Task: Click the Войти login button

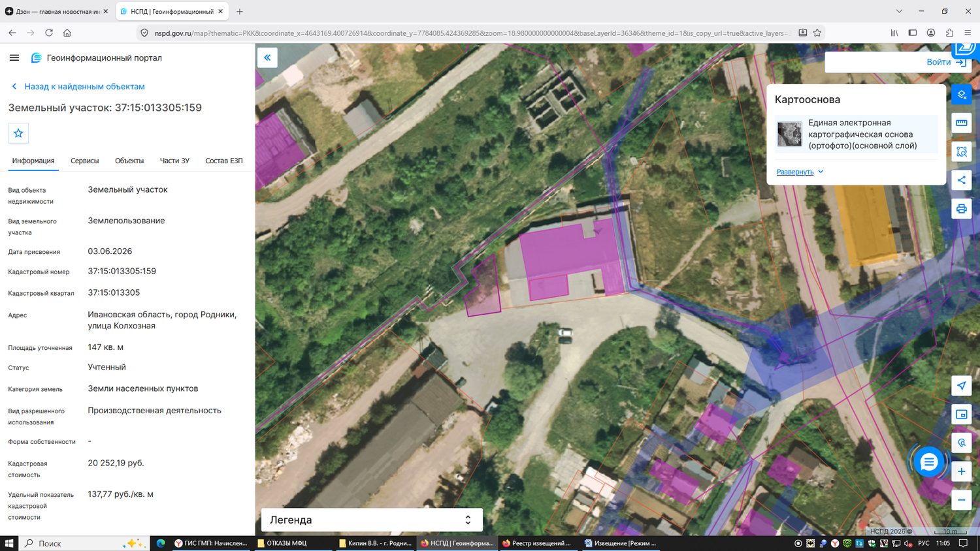Action: click(x=947, y=62)
